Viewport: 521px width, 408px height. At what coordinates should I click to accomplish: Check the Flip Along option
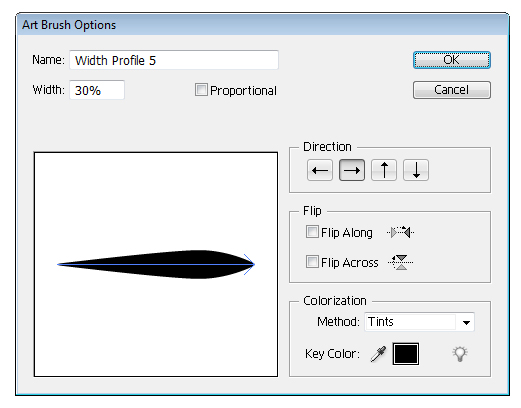tap(312, 232)
